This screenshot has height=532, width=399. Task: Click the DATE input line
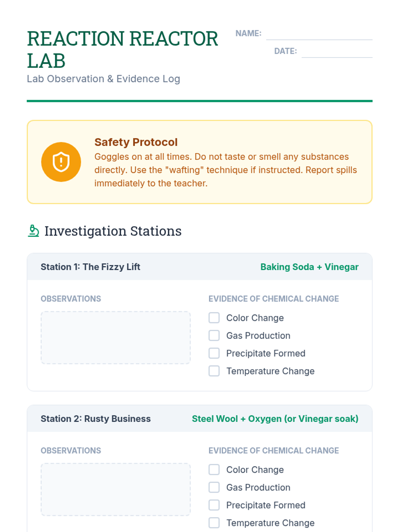(x=336, y=52)
